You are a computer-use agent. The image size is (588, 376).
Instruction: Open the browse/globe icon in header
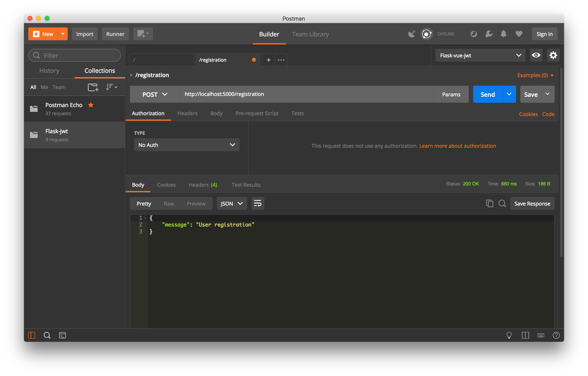tap(474, 34)
